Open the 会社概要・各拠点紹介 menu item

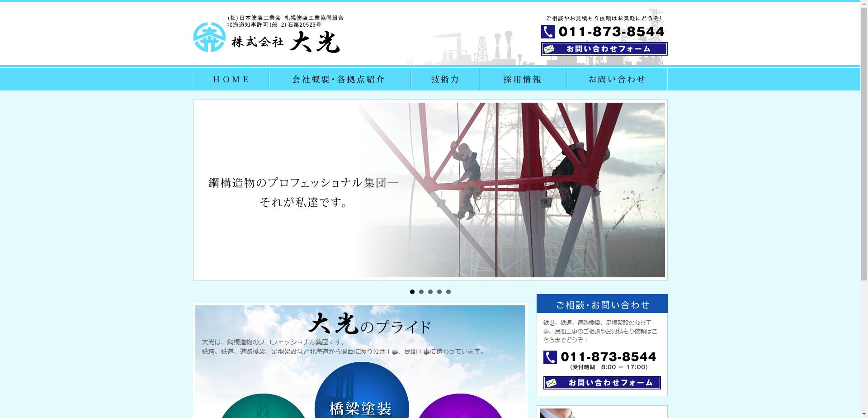point(340,80)
